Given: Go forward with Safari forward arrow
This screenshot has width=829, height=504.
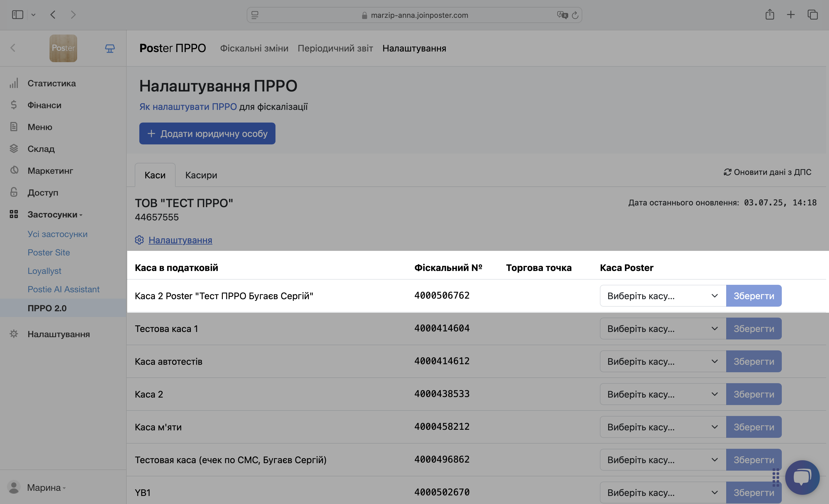Looking at the screenshot, I should pyautogui.click(x=73, y=15).
